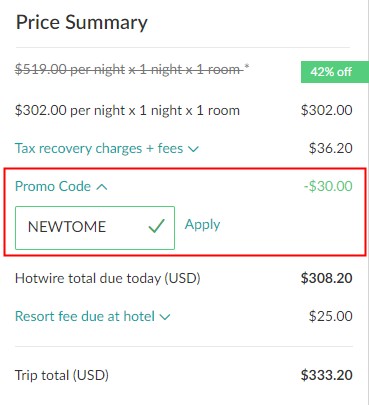Click the $36.20 tax amount
Screen dimensions: 369x405
[330, 148]
